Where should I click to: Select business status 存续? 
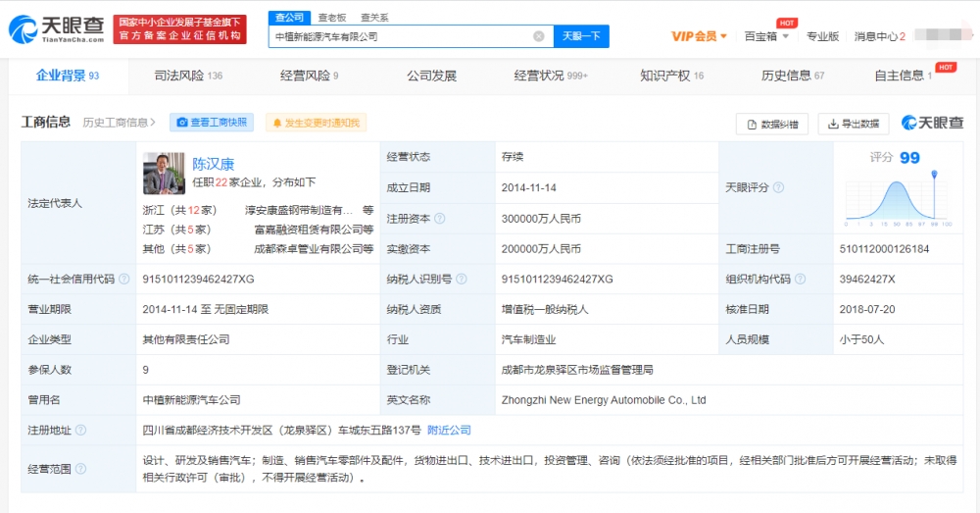click(x=513, y=156)
